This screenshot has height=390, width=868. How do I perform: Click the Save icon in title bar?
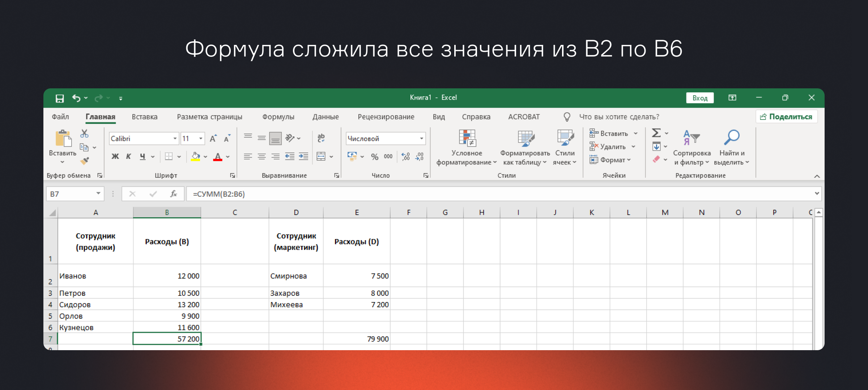pyautogui.click(x=60, y=98)
